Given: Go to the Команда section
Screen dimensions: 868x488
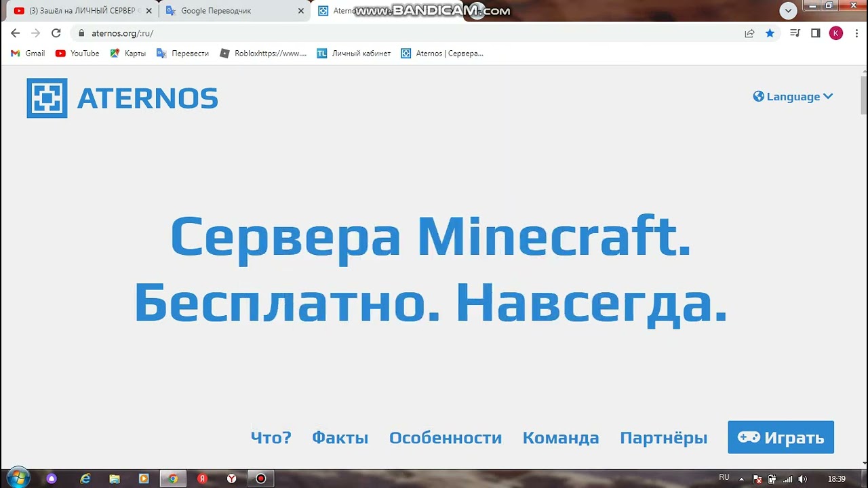Looking at the screenshot, I should [560, 438].
